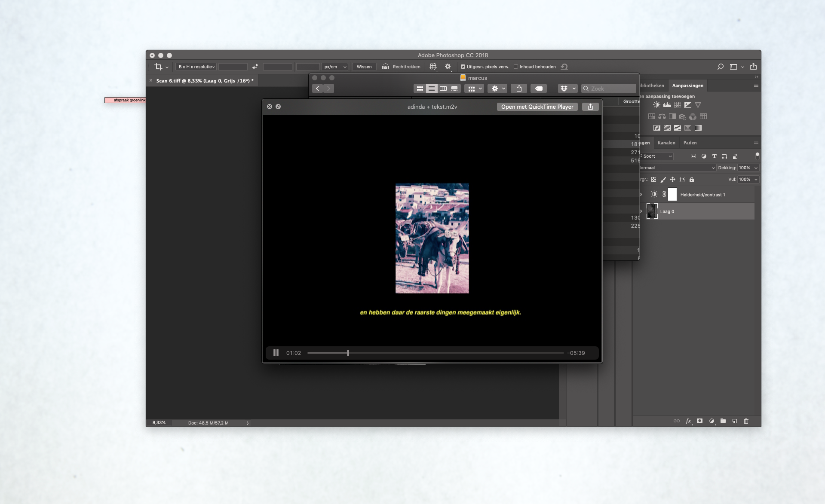Click the Rechttrekken straighten tool icon
Image resolution: width=825 pixels, height=504 pixels.
pyautogui.click(x=385, y=67)
